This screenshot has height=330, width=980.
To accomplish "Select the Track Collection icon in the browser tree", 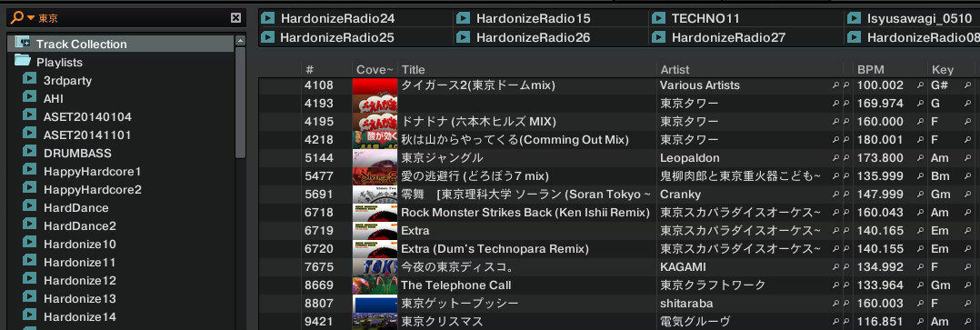I will coord(23,43).
